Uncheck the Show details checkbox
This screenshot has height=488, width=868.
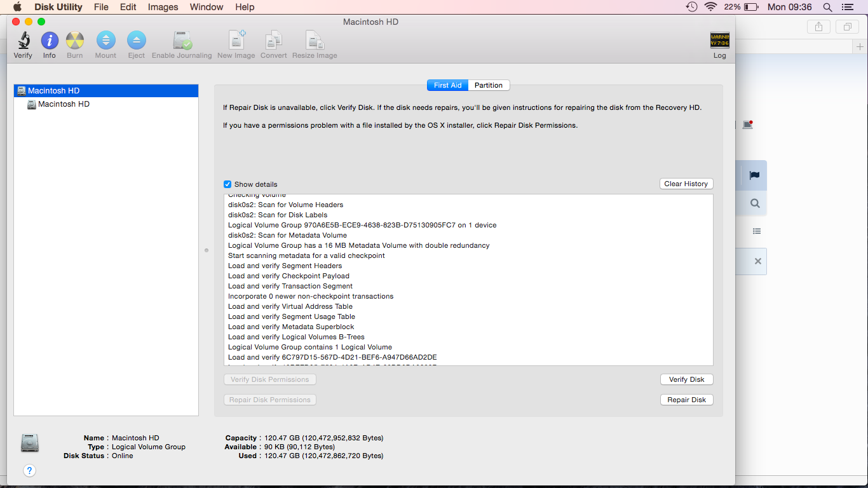pyautogui.click(x=227, y=184)
